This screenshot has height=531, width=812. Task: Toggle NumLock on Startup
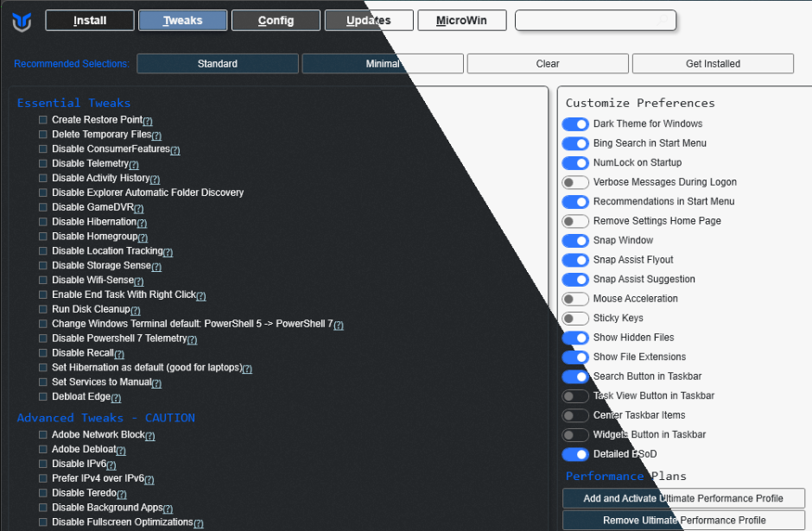[x=575, y=163]
